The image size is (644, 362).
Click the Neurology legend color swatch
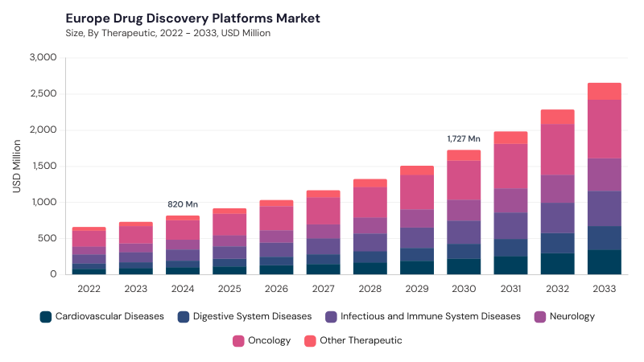pyautogui.click(x=539, y=317)
